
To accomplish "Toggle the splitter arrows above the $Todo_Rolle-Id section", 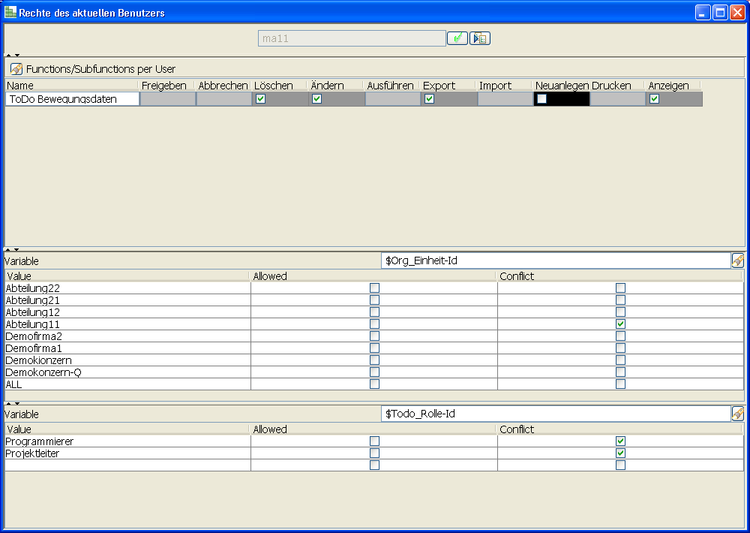I will (x=12, y=403).
